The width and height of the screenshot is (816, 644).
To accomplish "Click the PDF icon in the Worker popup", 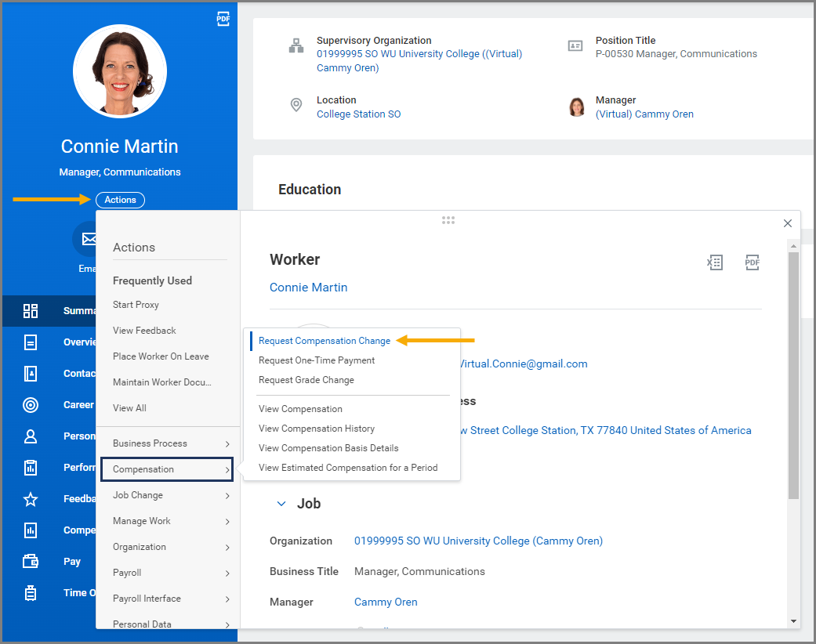I will point(752,262).
